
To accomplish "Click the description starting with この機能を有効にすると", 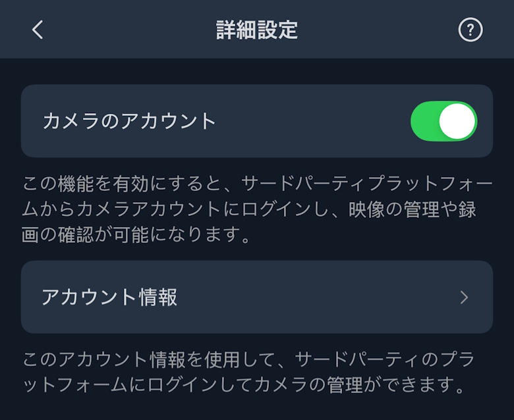I will click(x=250, y=209).
